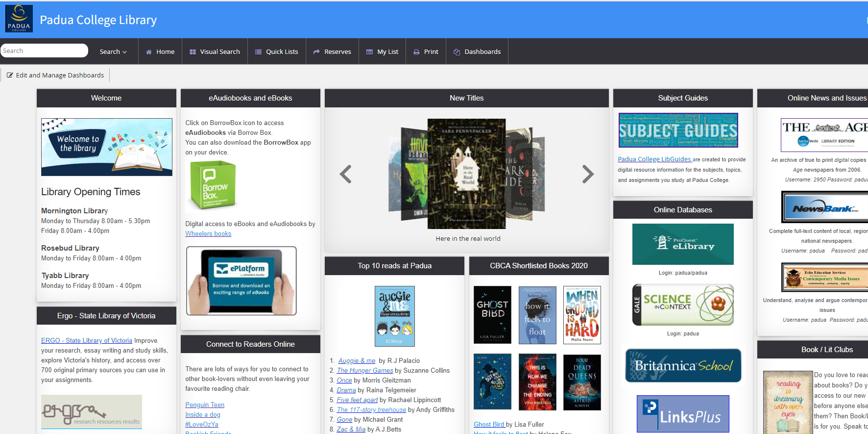Screen dimensions: 868x434
Task: Open the Wheelers books link
Action: (208, 234)
